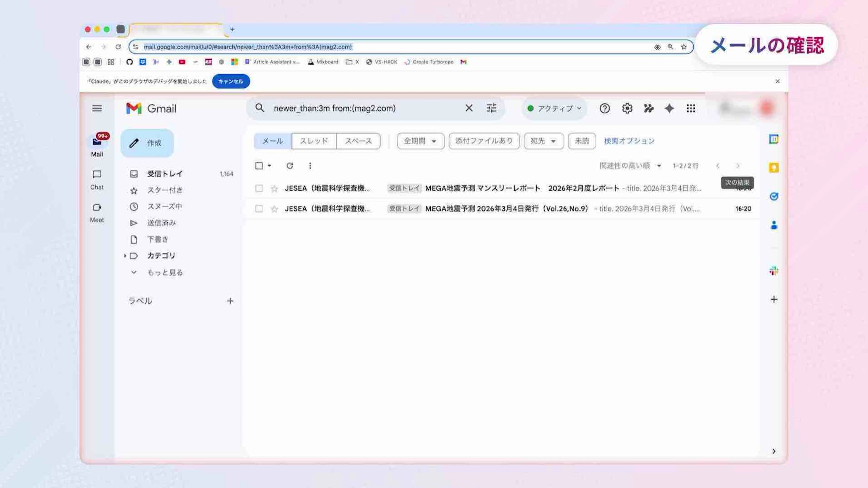The image size is (868, 488).
Task: Check the Vol.26,No.9 email checkbox
Action: coord(259,209)
